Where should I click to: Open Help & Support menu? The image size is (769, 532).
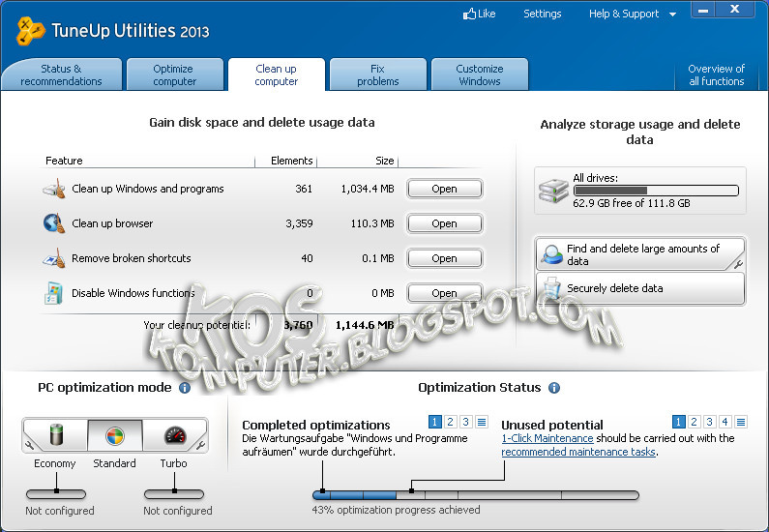click(x=624, y=14)
